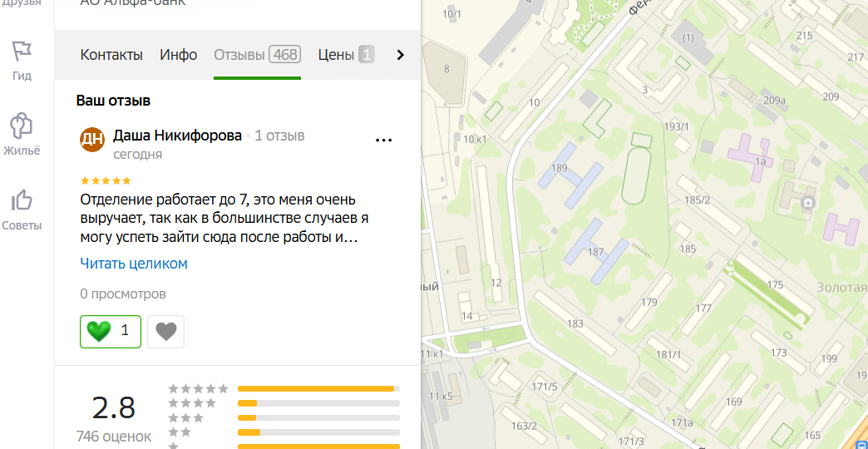The height and width of the screenshot is (449, 868).
Task: Click building 183 on the map
Action: pyautogui.click(x=575, y=323)
